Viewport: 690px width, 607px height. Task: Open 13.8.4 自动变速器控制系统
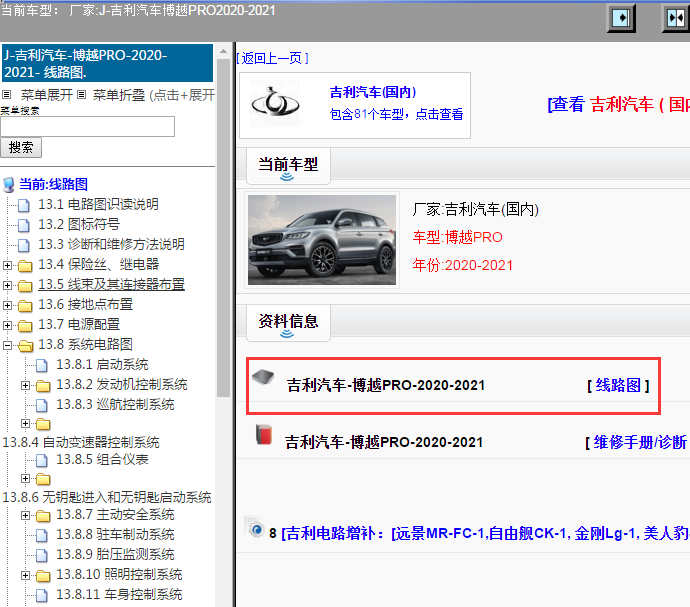[x=81, y=442]
